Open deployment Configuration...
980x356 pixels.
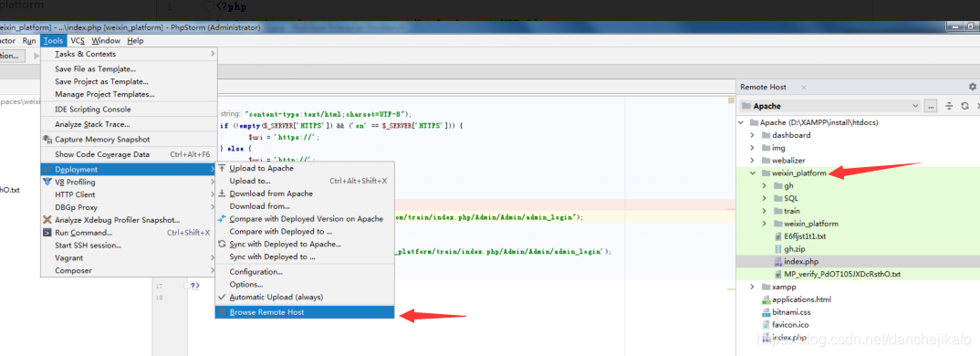(x=255, y=271)
